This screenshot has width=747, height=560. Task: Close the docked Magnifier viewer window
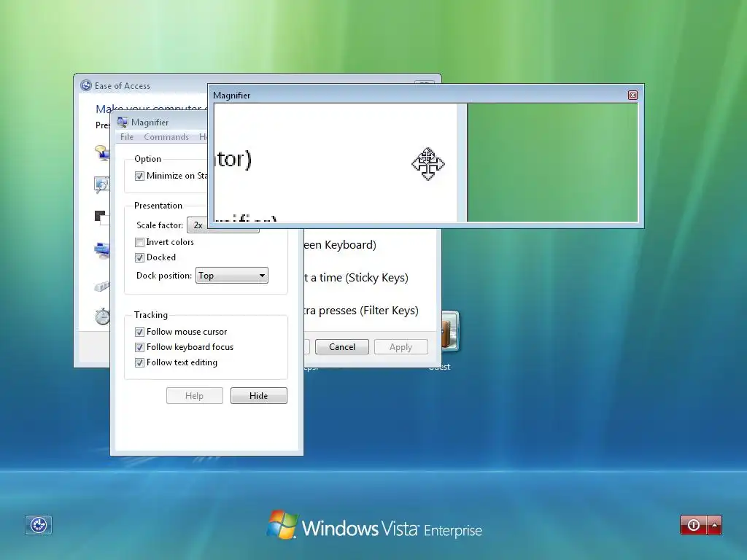tap(632, 96)
